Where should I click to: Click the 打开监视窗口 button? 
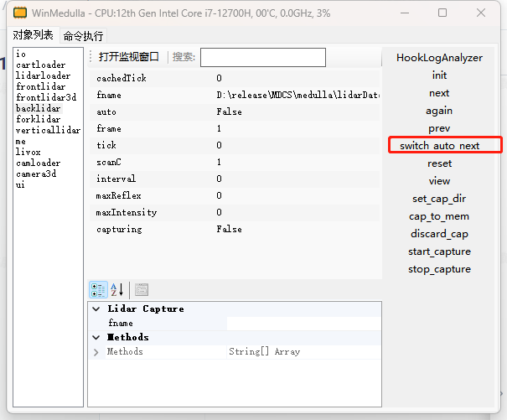[x=128, y=57]
